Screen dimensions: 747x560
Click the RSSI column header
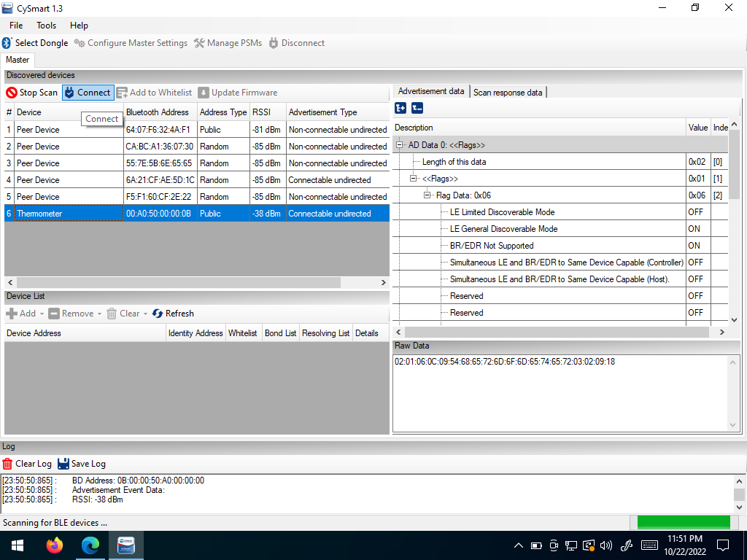point(268,112)
